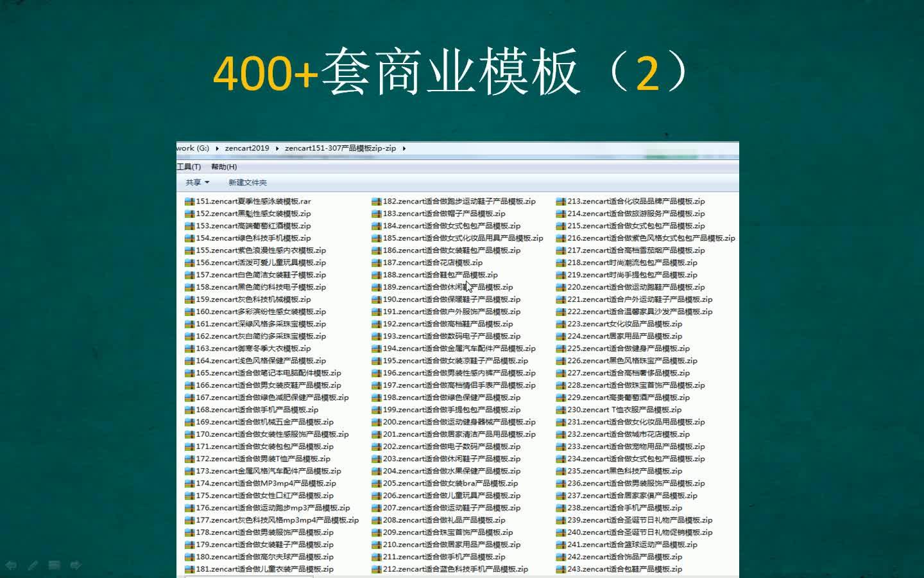Advance slide with forward arrow icon
The height and width of the screenshot is (578, 924).
(x=76, y=565)
